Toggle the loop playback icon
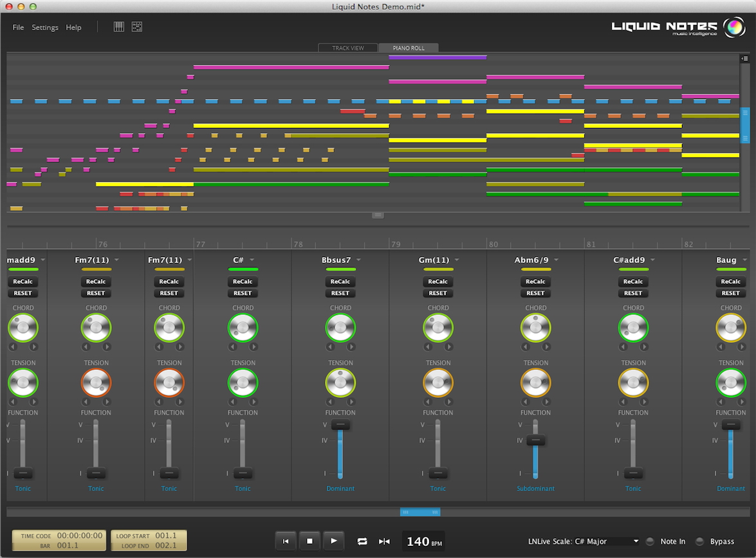This screenshot has width=756, height=558. click(362, 541)
